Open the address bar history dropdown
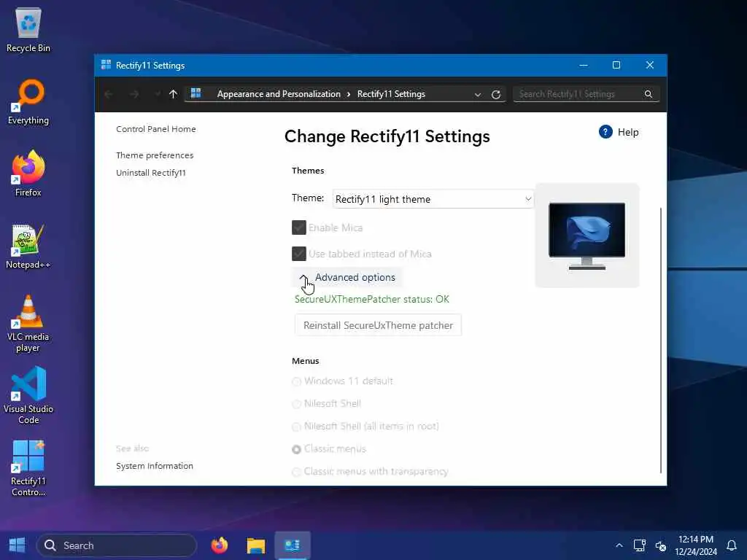The image size is (747, 560). 477,94
